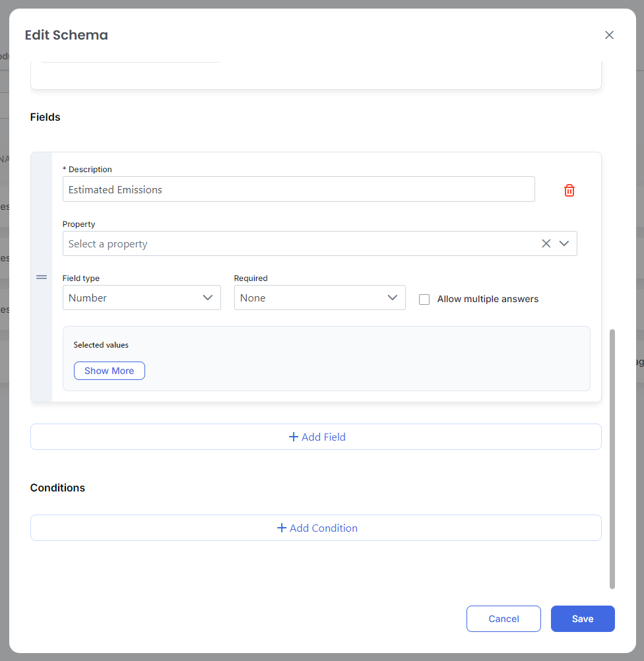Screen dimensions: 644x661
Task: Click the Fields section heading
Action: tap(45, 117)
